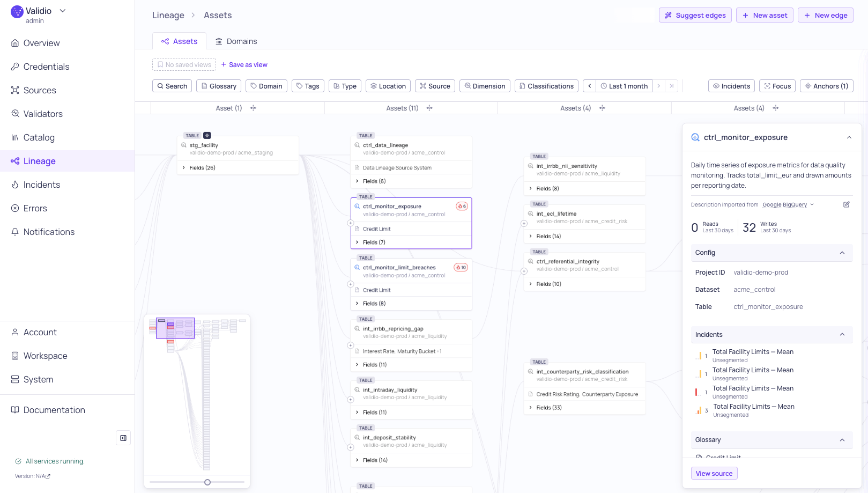Switch to the Domains tab
The width and height of the screenshot is (868, 493).
tap(236, 41)
